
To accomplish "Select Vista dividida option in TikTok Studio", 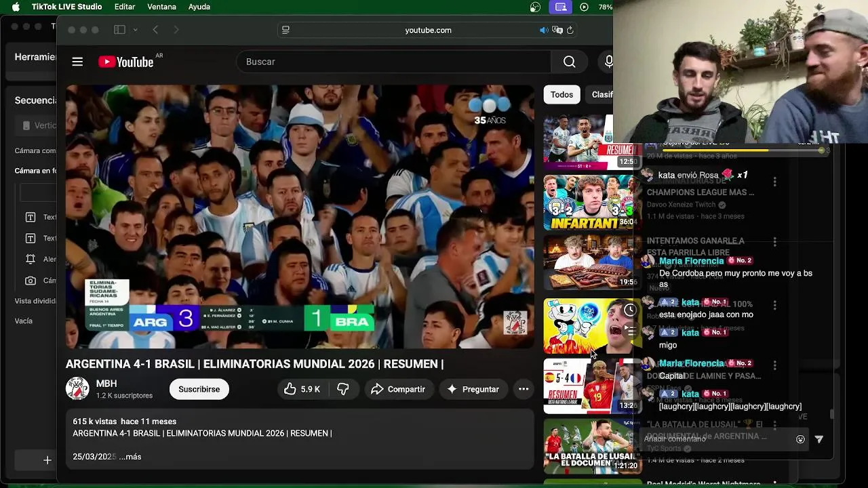I will coord(35,301).
